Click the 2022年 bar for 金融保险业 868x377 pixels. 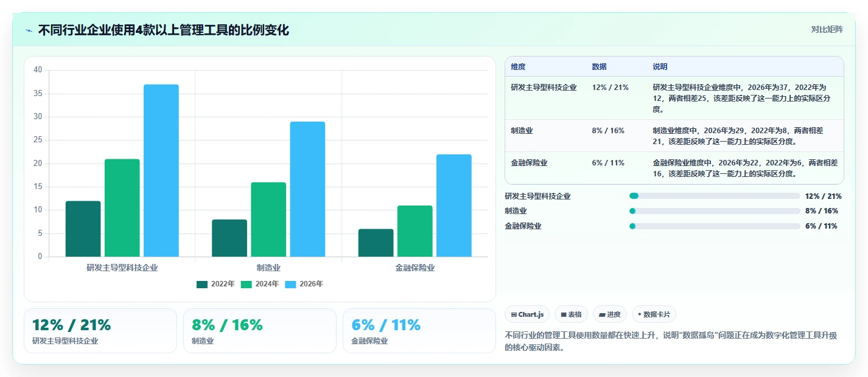click(x=376, y=243)
